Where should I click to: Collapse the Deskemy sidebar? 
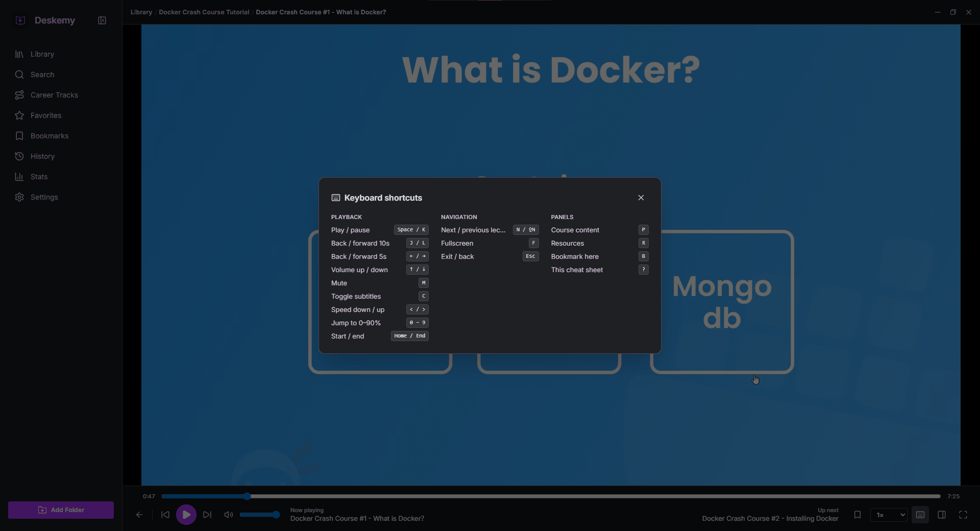pyautogui.click(x=102, y=20)
